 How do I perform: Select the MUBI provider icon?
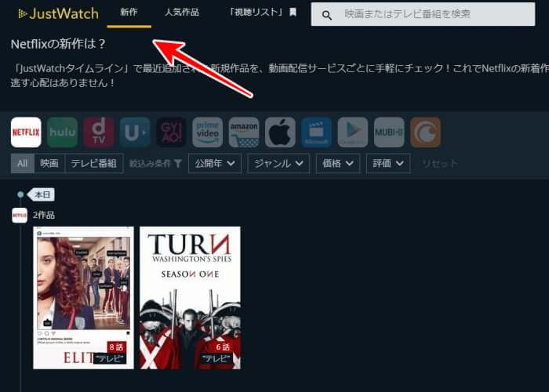pyautogui.click(x=389, y=132)
